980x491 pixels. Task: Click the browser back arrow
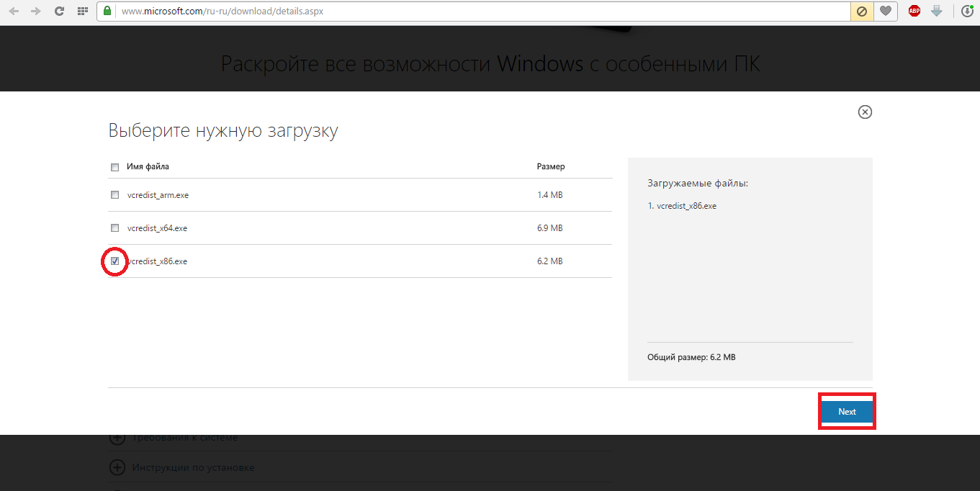(x=14, y=12)
